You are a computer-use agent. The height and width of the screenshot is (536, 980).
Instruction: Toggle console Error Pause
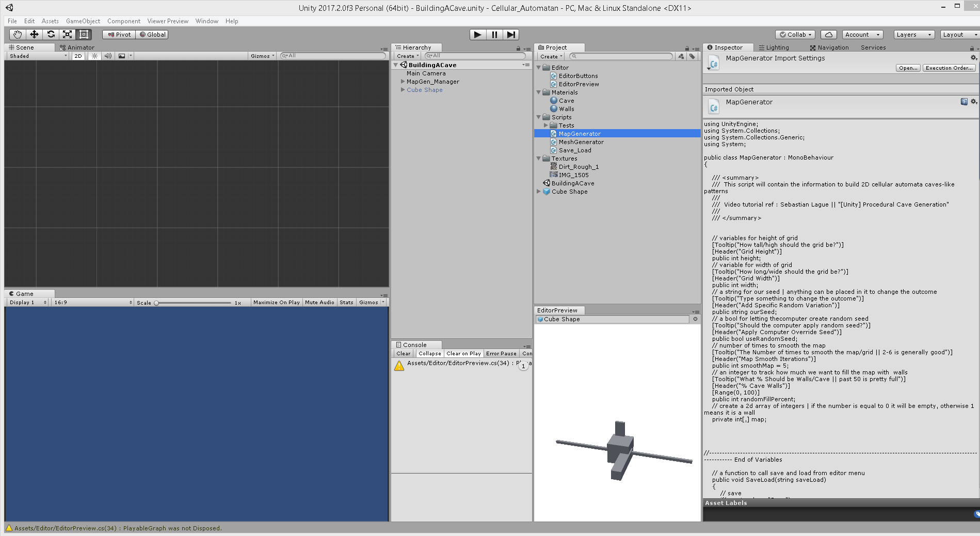pyautogui.click(x=501, y=354)
